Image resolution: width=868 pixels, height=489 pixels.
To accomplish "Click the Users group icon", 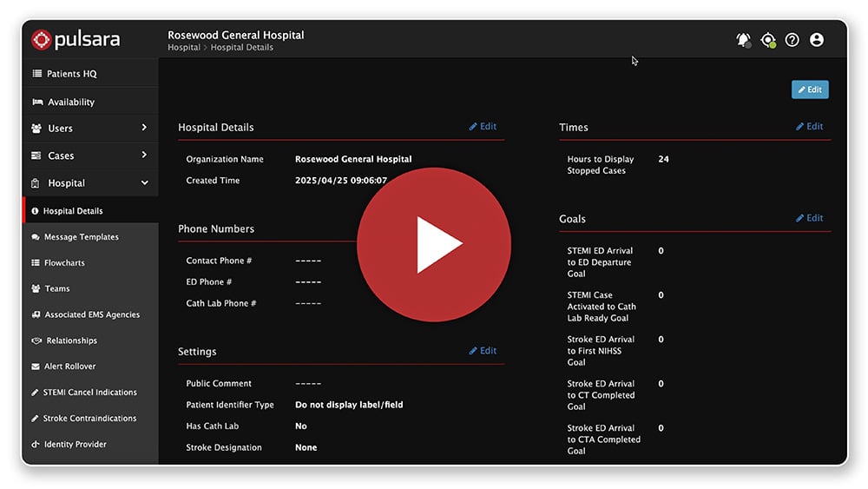I will tap(36, 129).
